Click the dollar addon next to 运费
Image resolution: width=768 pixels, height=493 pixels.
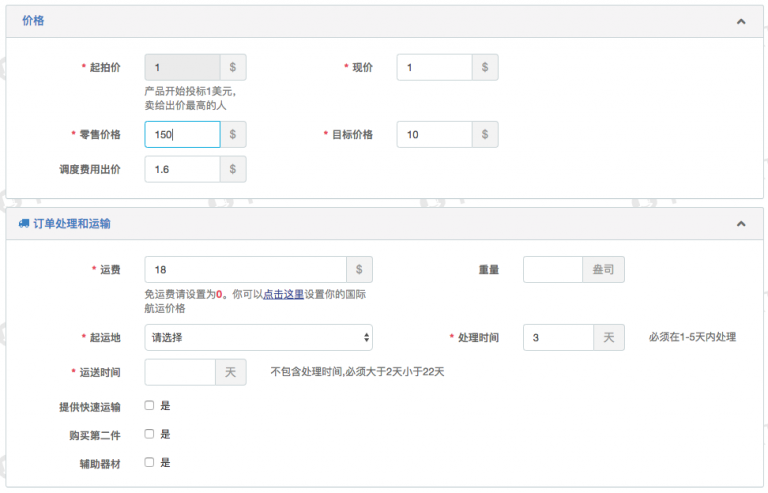[x=359, y=269]
